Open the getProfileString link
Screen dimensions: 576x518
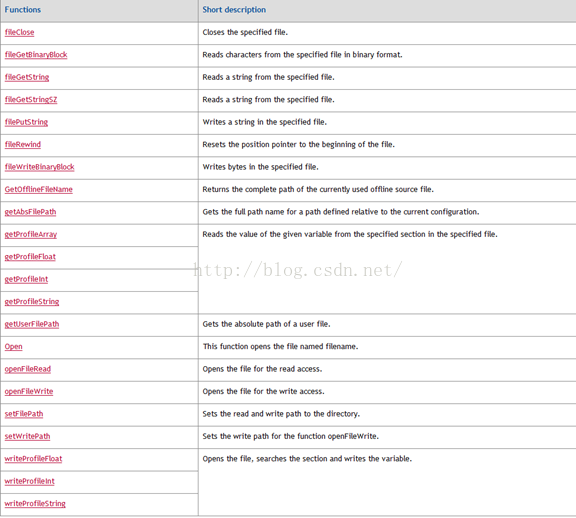[32, 302]
